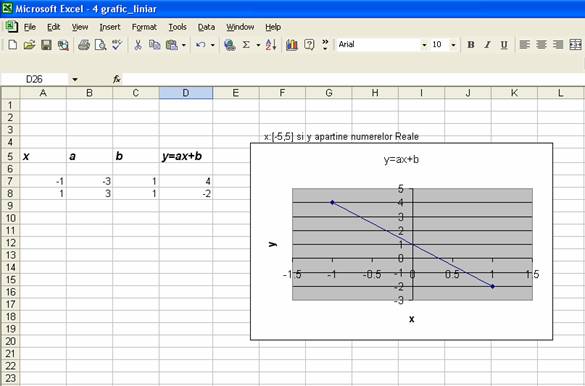Toggle Italic formatting button
This screenshot has height=386, width=585.
[487, 45]
